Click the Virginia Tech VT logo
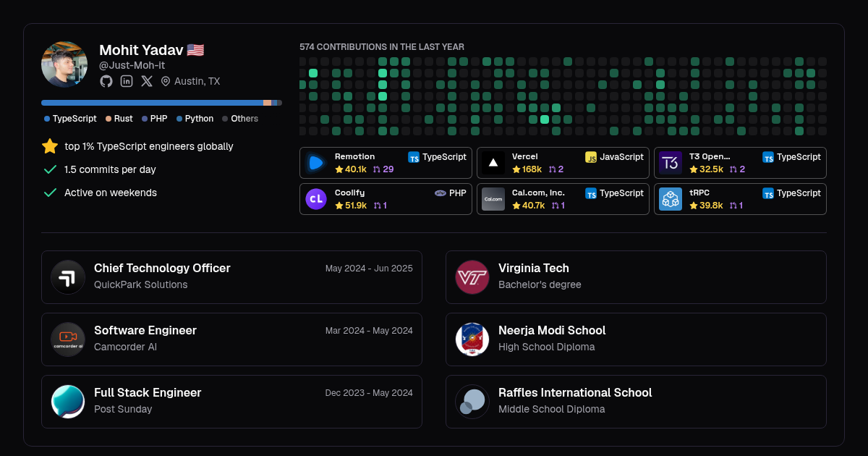This screenshot has height=456, width=868. [472, 277]
